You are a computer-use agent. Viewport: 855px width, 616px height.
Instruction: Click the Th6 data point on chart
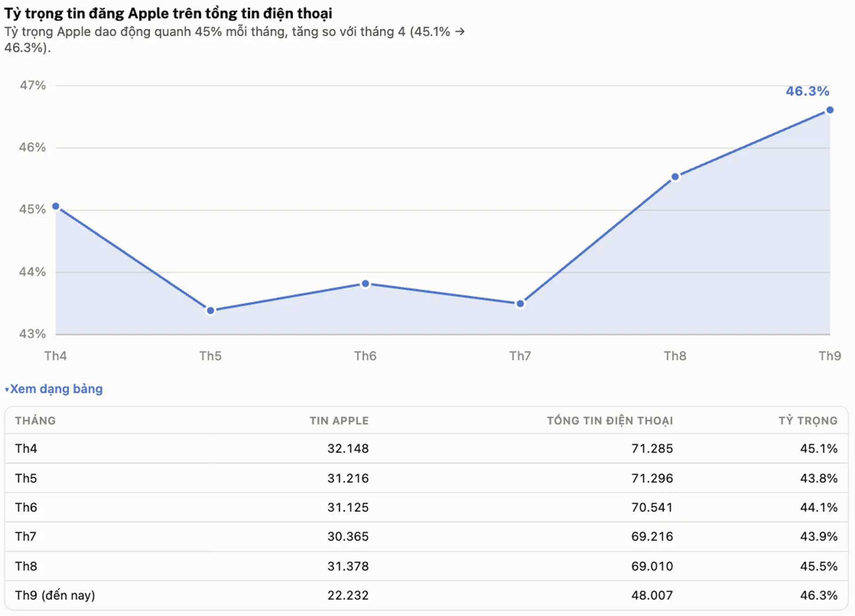[365, 284]
